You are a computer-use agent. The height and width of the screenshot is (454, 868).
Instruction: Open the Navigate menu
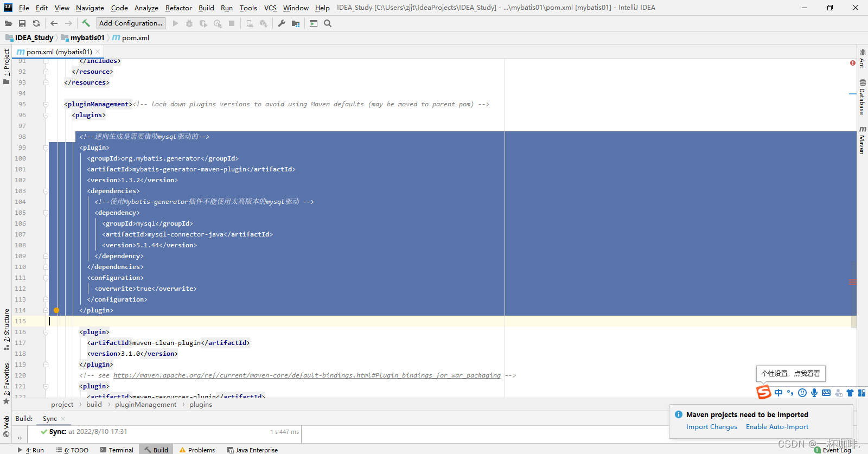coord(90,8)
